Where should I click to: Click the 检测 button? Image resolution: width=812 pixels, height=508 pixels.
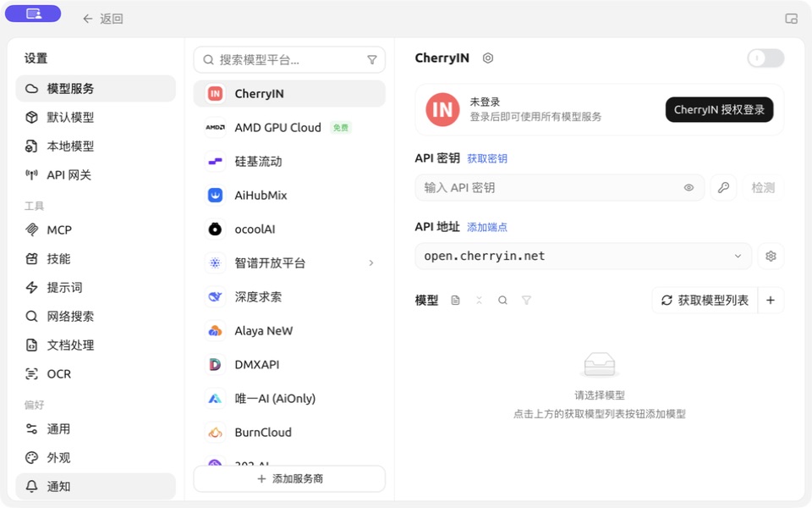763,188
